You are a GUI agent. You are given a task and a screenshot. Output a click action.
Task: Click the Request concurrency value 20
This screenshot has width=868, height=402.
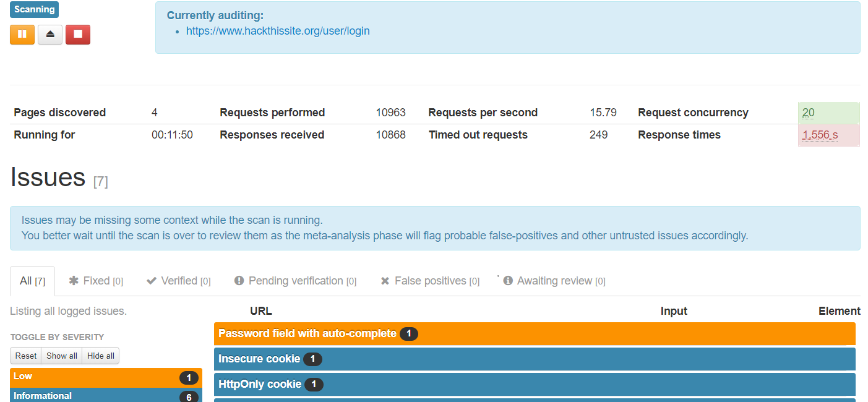click(x=809, y=113)
